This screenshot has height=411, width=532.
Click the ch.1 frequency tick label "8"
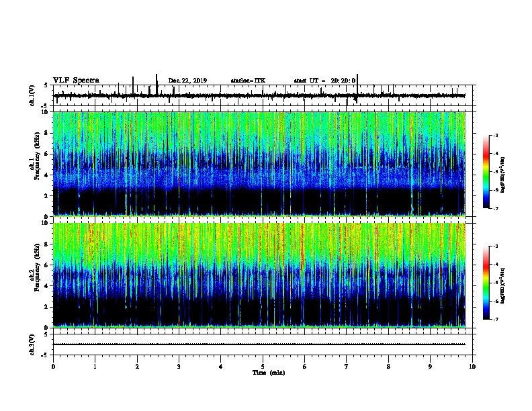point(48,133)
